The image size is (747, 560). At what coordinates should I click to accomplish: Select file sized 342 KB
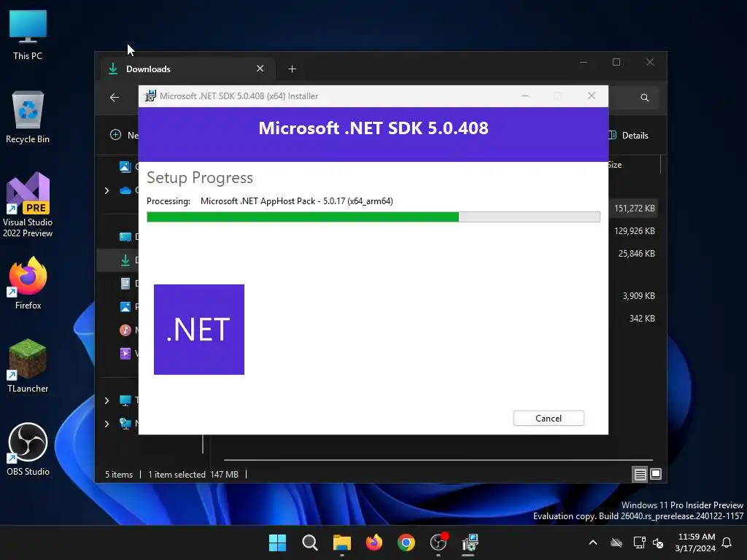(x=642, y=318)
